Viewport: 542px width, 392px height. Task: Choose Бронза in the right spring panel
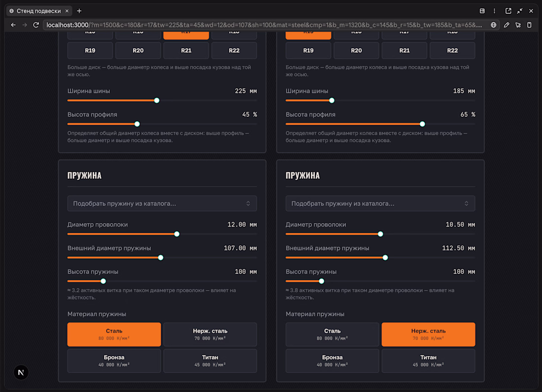point(332,361)
